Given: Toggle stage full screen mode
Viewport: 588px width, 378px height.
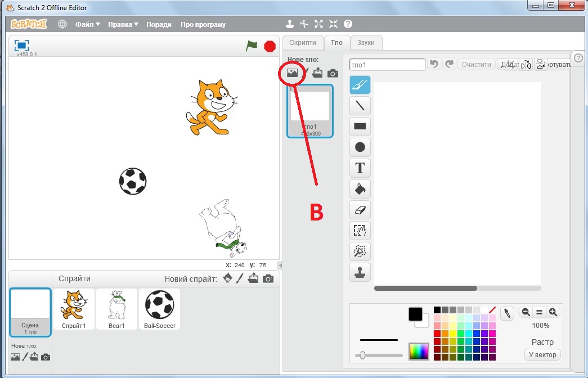Looking at the screenshot, I should point(21,46).
